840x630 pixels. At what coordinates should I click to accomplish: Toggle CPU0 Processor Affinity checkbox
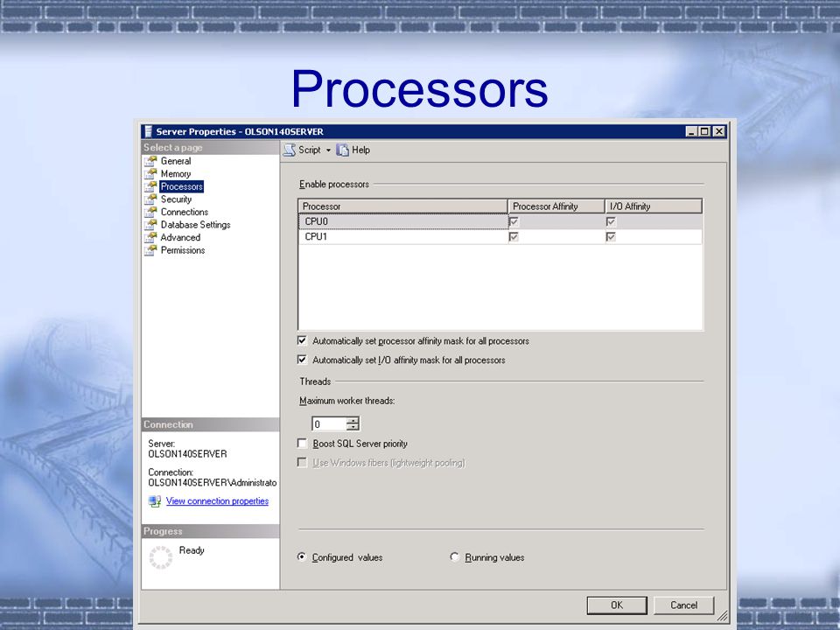(x=514, y=221)
